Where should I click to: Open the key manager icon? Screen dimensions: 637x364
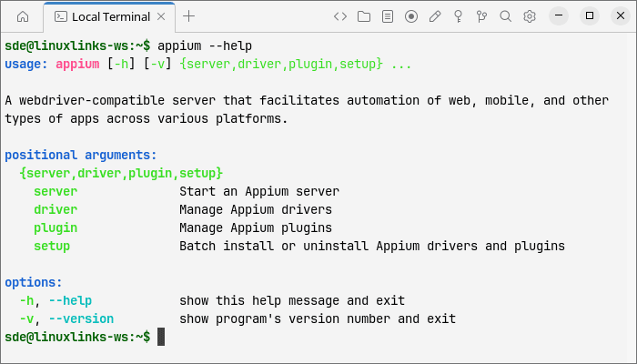[459, 16]
